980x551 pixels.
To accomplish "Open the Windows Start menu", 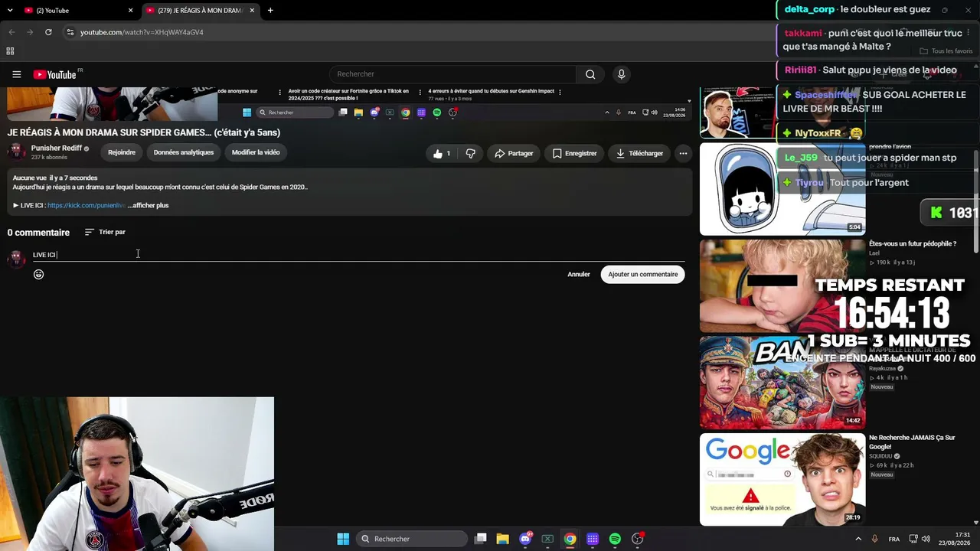I will 343,539.
